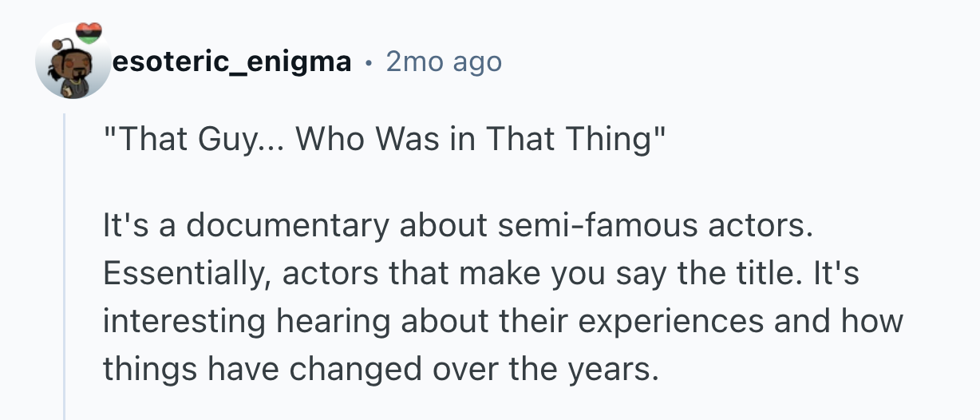980x420 pixels.
Task: Click the quoted title "That Guy... Who Was in That Thing"
Action: 384,140
